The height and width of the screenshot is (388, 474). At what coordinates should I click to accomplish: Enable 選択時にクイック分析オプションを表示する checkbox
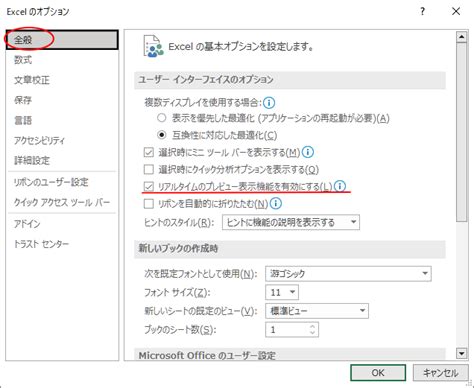coord(149,169)
